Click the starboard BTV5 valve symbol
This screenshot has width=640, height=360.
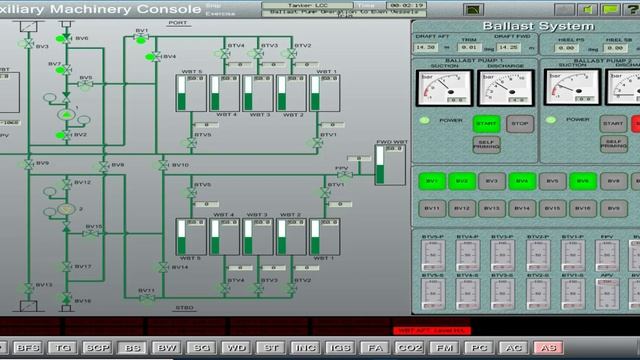point(191,193)
